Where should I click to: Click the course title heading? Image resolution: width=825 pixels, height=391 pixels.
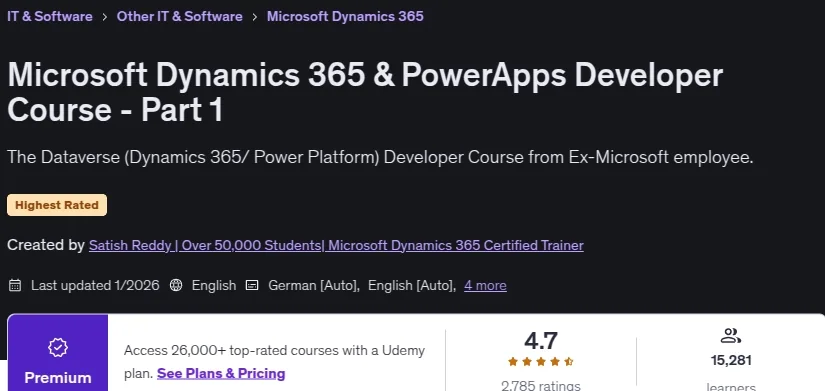coord(365,93)
